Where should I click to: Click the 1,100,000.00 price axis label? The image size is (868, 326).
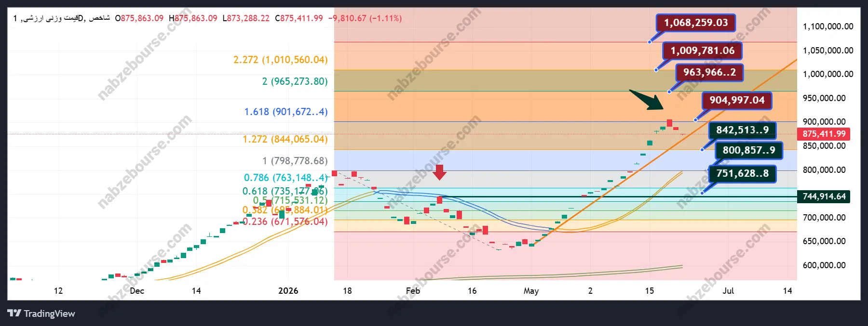pos(828,26)
